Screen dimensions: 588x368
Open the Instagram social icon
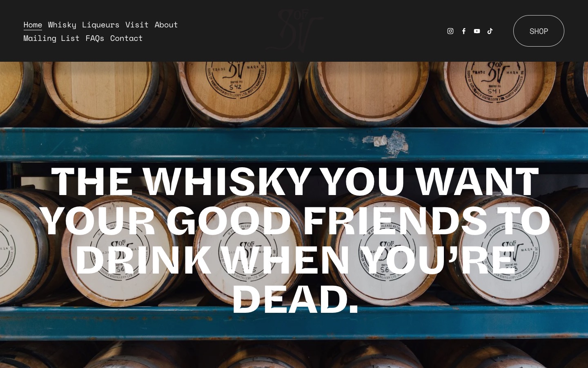(x=450, y=31)
